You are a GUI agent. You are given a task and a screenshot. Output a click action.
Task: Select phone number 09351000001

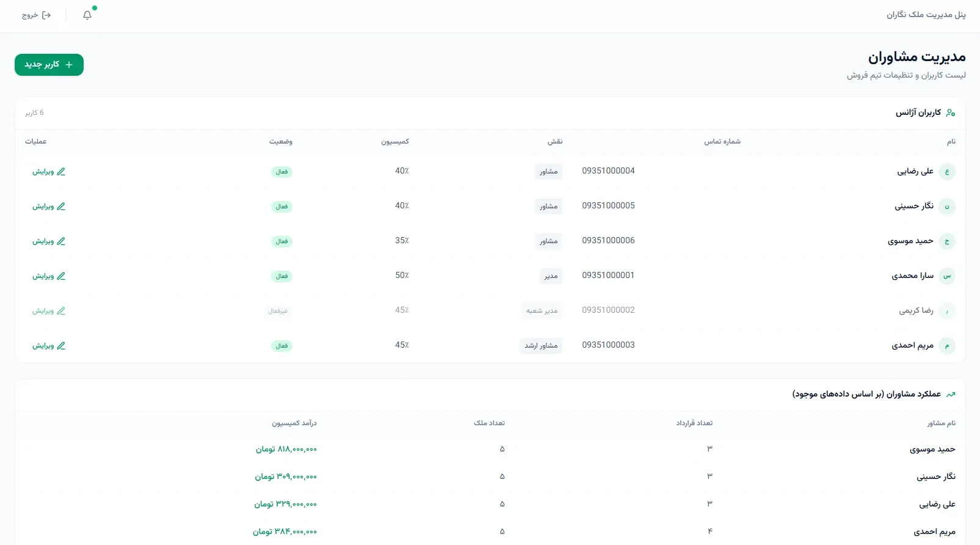(608, 276)
